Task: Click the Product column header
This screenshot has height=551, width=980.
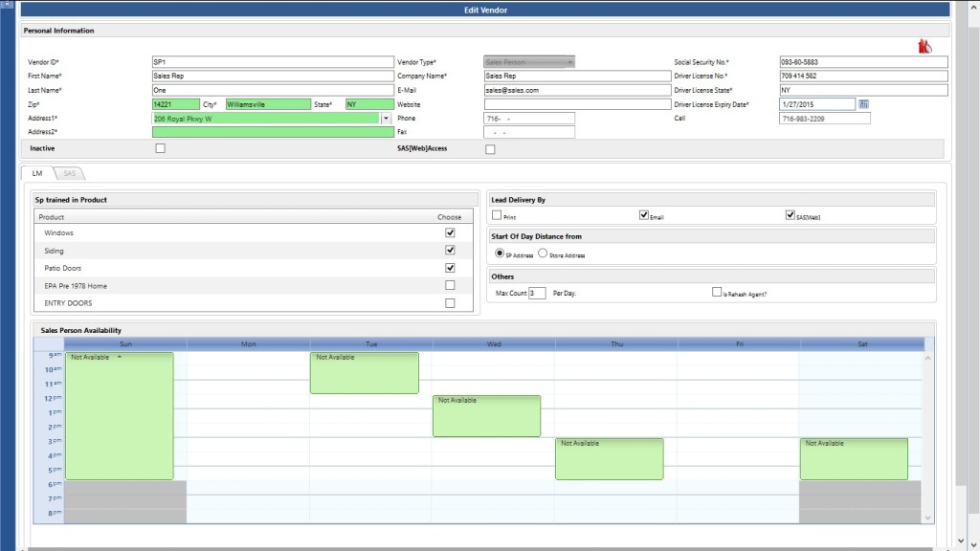Action: pyautogui.click(x=52, y=217)
